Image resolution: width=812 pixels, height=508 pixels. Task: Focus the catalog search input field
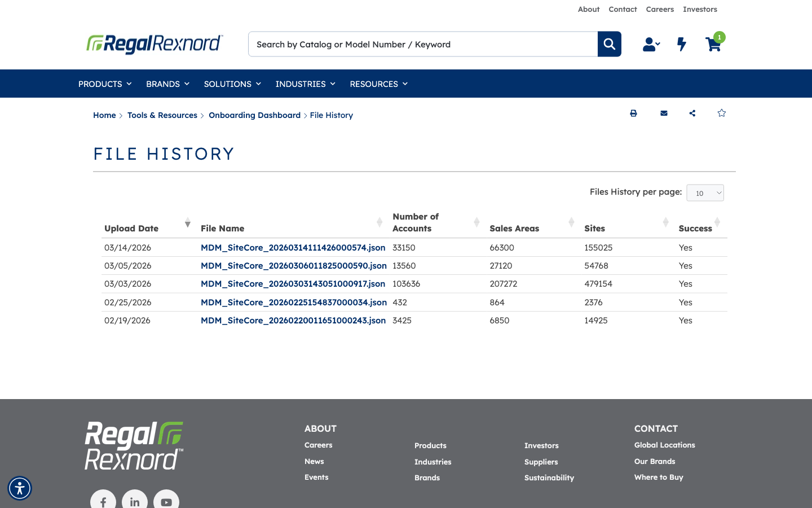click(423, 44)
